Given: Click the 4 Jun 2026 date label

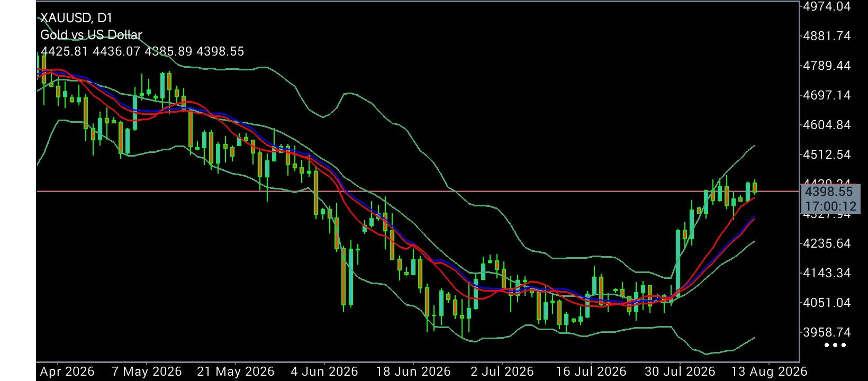Looking at the screenshot, I should click(x=324, y=371).
